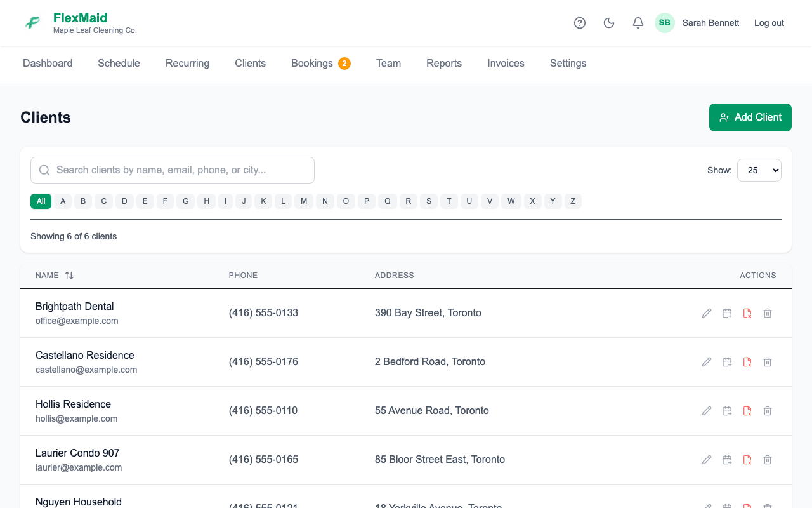This screenshot has height=508, width=812.
Task: Open the Schedule tab
Action: pyautogui.click(x=119, y=63)
